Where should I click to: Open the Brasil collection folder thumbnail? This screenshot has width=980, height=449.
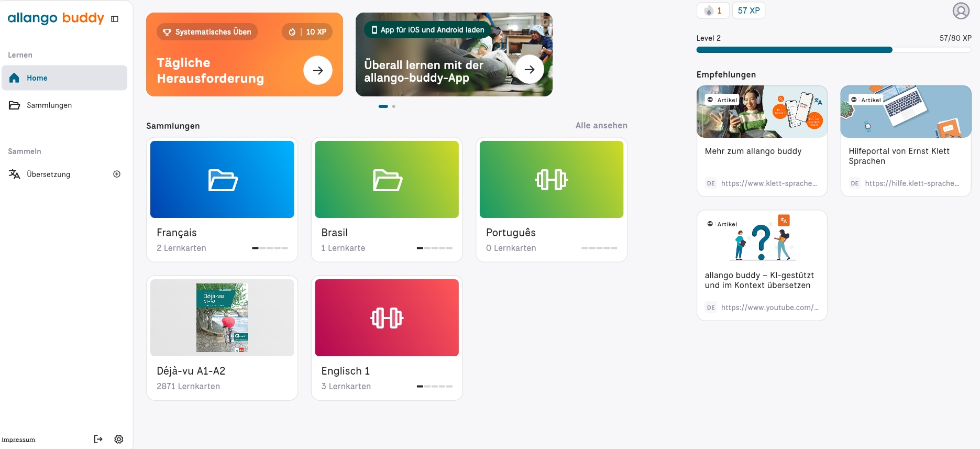(x=387, y=179)
